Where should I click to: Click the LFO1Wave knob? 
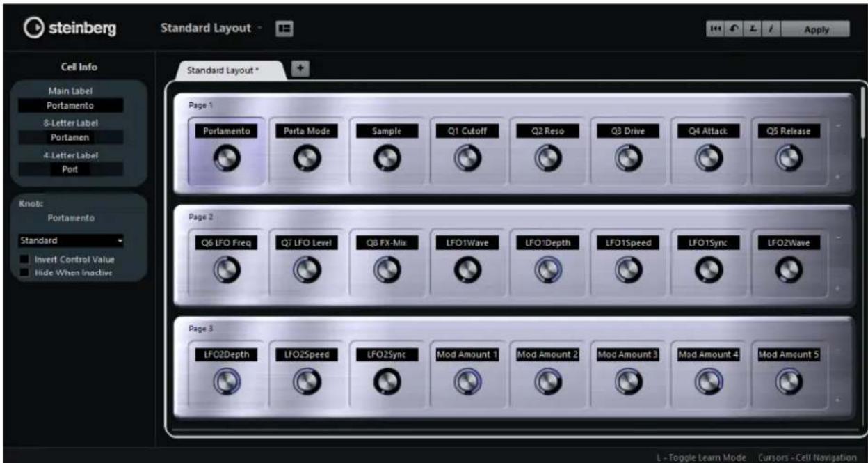467,272
